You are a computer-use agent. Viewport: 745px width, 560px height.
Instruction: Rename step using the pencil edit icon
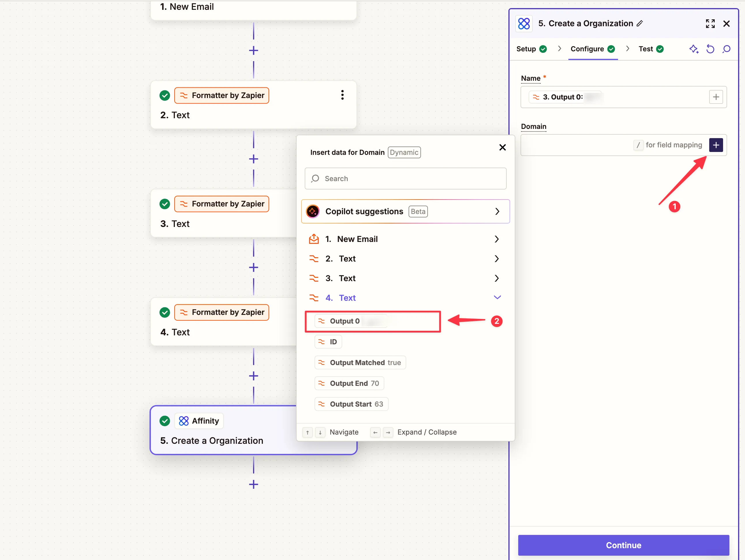click(640, 24)
